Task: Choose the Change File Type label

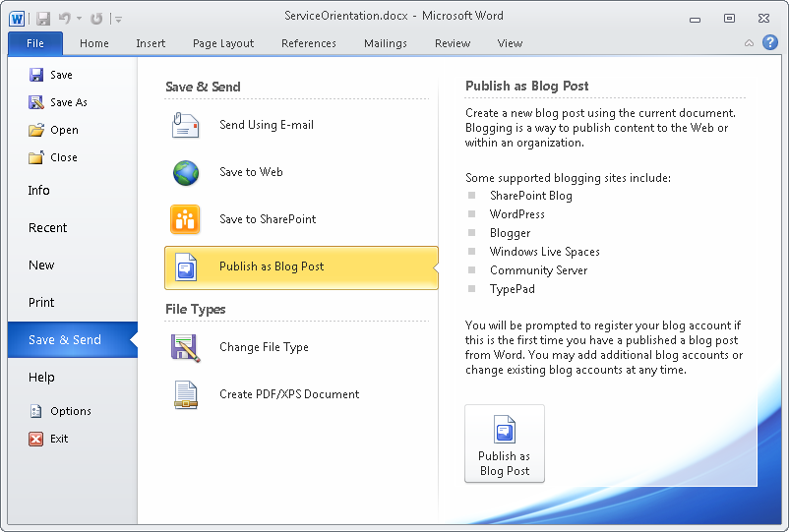Action: pyautogui.click(x=264, y=347)
